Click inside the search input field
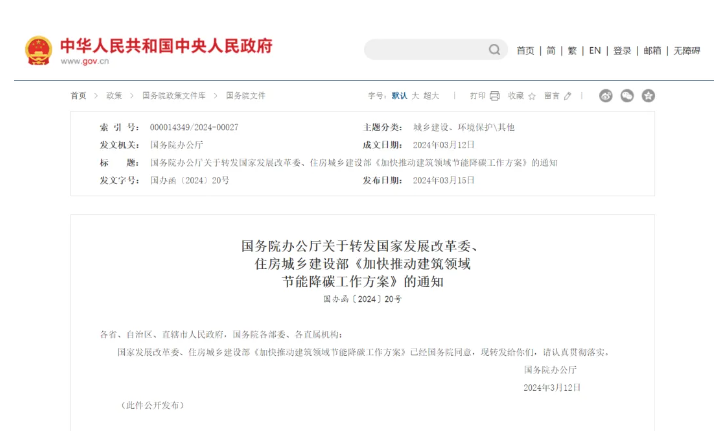This screenshot has height=448, width=725. point(425,50)
